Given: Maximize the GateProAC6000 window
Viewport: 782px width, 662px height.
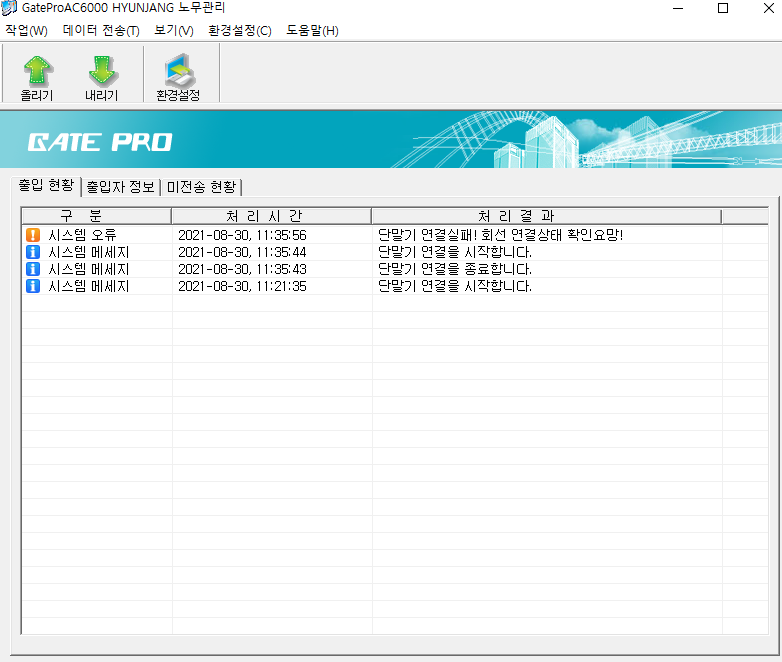Looking at the screenshot, I should (x=723, y=8).
